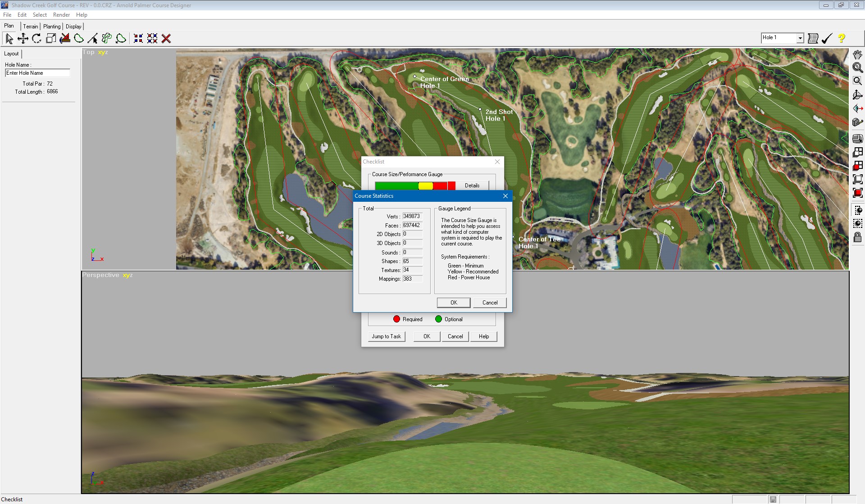Select the Rotate tool

[x=37, y=39]
